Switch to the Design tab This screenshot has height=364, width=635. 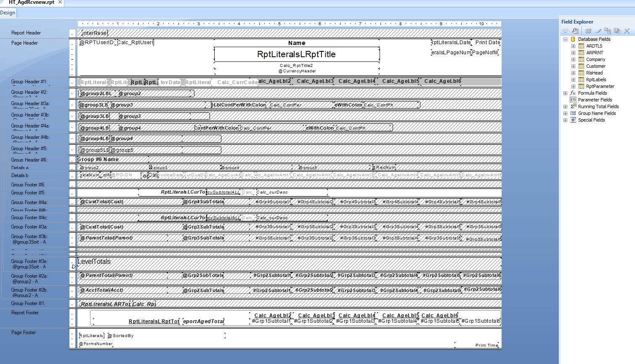(x=8, y=13)
